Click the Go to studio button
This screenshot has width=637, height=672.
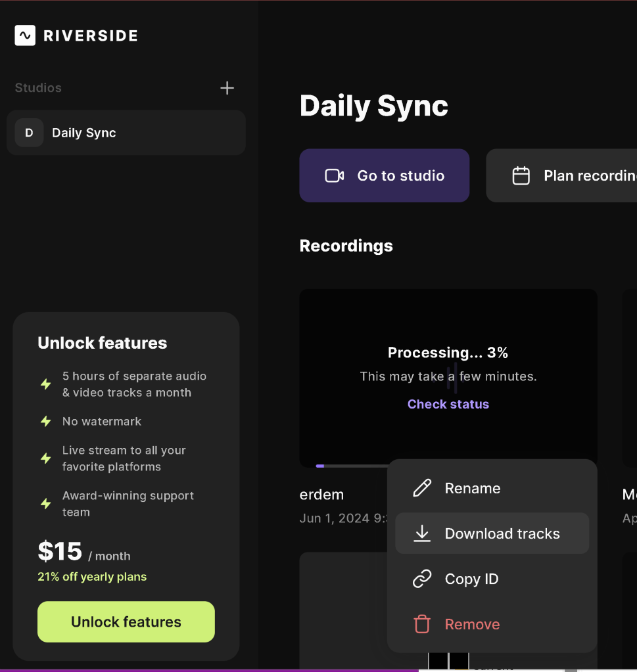385,175
